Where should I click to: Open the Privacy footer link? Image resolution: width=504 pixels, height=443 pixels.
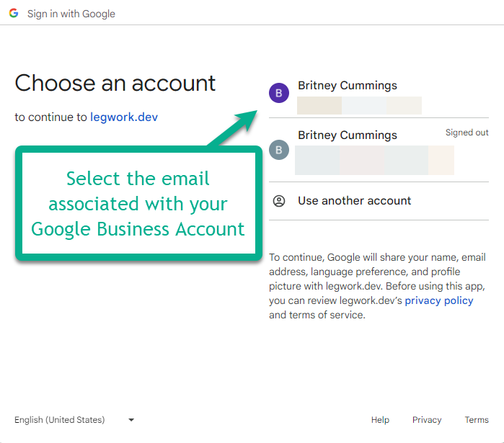[x=427, y=420]
